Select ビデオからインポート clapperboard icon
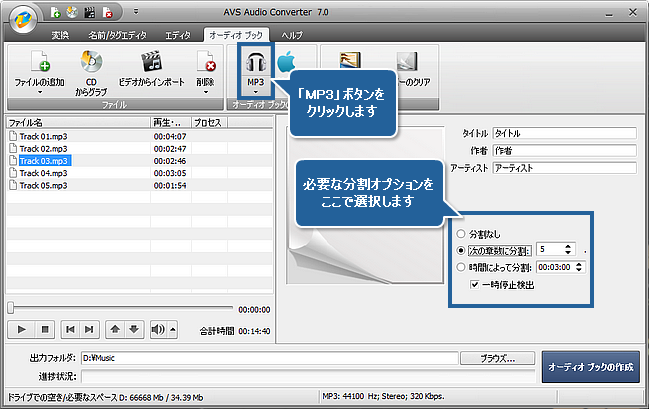The height and width of the screenshot is (409, 649). (152, 63)
